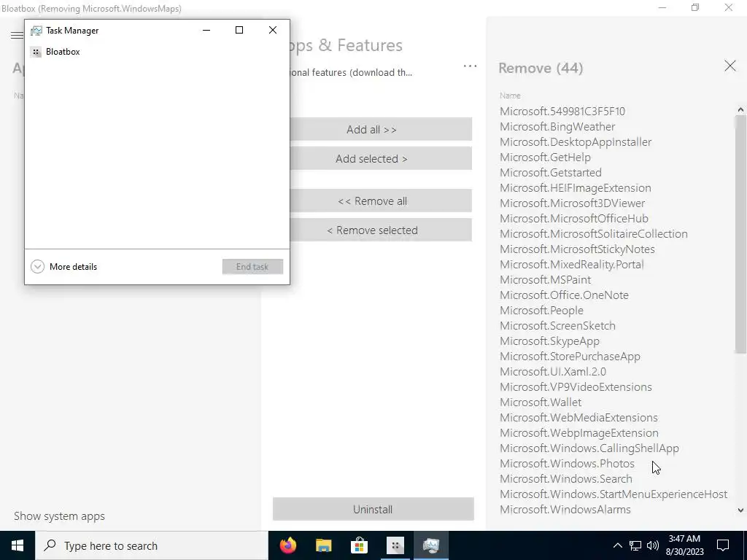Open the notification center icon

tap(723, 545)
